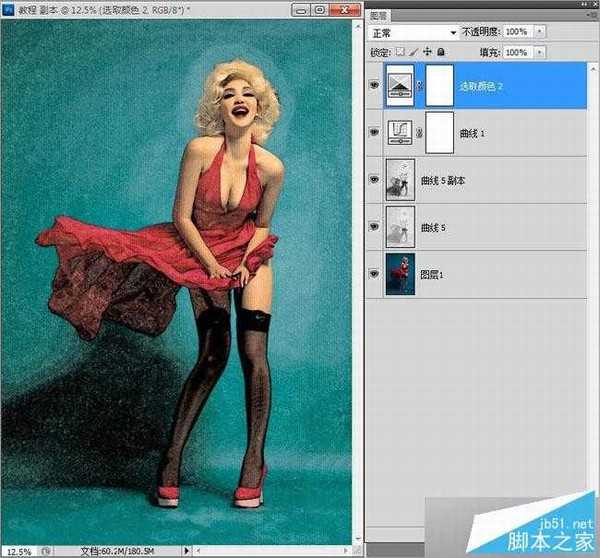The image size is (600, 558).
Task: Select the white layer mask of 曲线 1
Action: click(439, 133)
